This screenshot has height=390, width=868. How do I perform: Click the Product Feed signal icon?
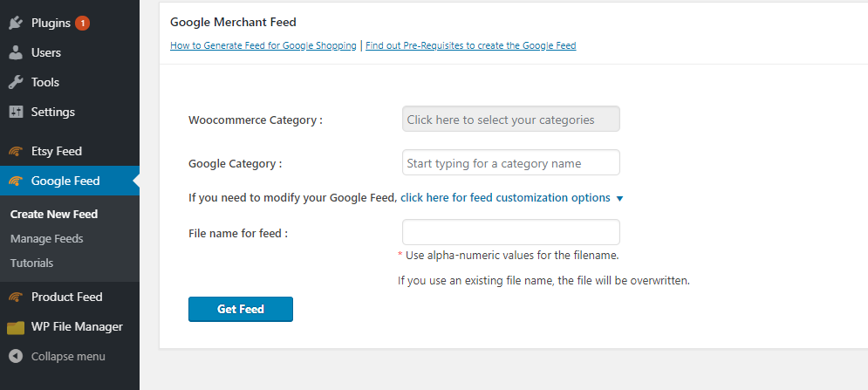[x=16, y=297]
